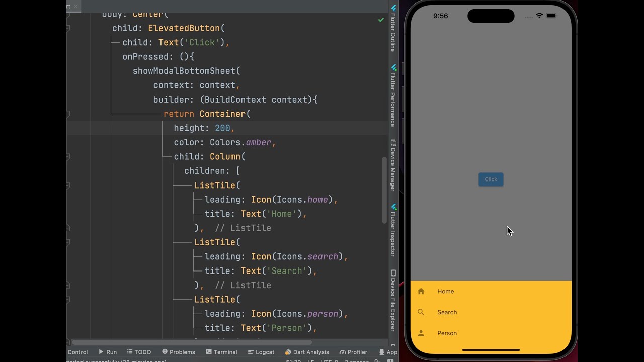Click the home indicator bar on the simulator

[491, 350]
